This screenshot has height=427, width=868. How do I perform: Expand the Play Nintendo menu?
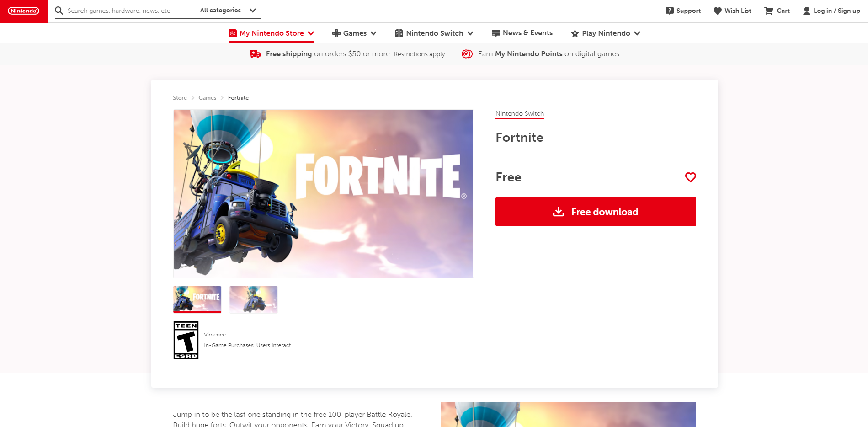606,33
